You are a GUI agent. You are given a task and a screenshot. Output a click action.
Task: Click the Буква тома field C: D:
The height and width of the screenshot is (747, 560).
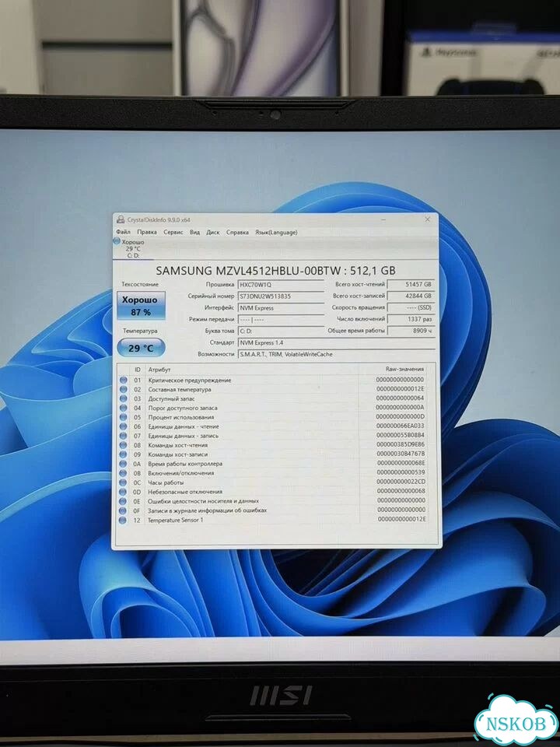(281, 331)
